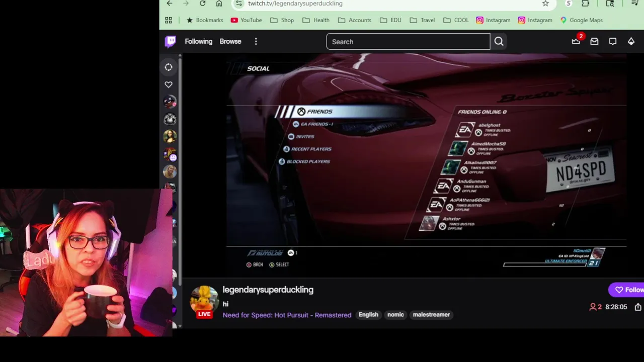Click the share stream icon
This screenshot has height=362, width=644.
[x=638, y=307]
